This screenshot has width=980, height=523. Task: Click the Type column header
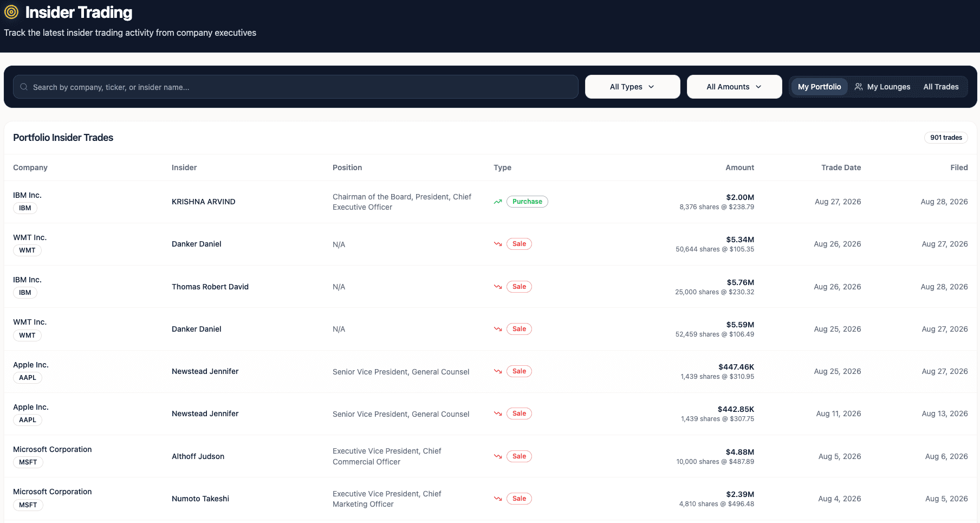point(502,167)
